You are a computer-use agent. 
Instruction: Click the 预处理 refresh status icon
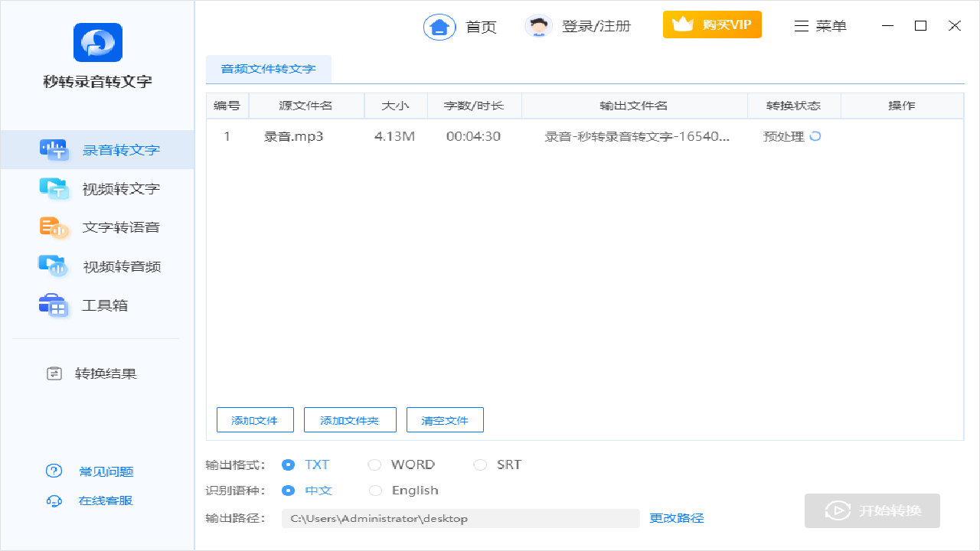[x=814, y=136]
